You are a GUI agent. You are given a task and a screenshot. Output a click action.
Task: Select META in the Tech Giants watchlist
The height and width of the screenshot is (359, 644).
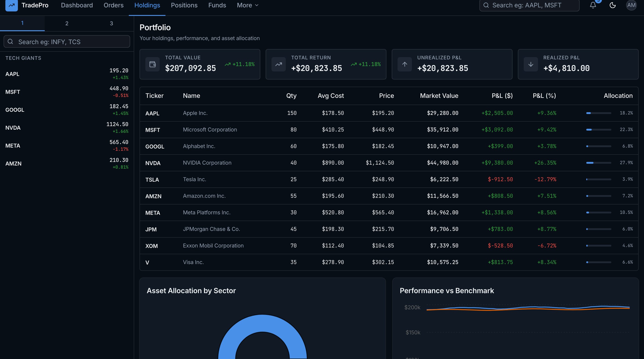67,146
